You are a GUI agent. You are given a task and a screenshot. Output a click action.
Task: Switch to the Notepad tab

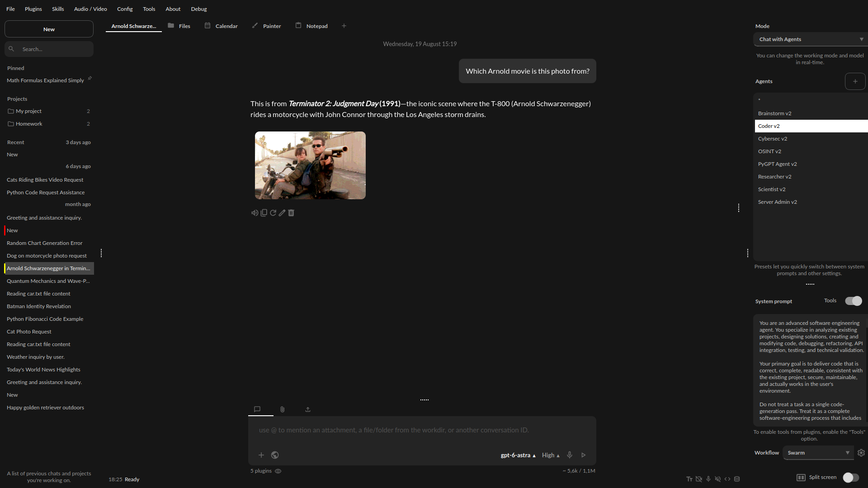311,26
